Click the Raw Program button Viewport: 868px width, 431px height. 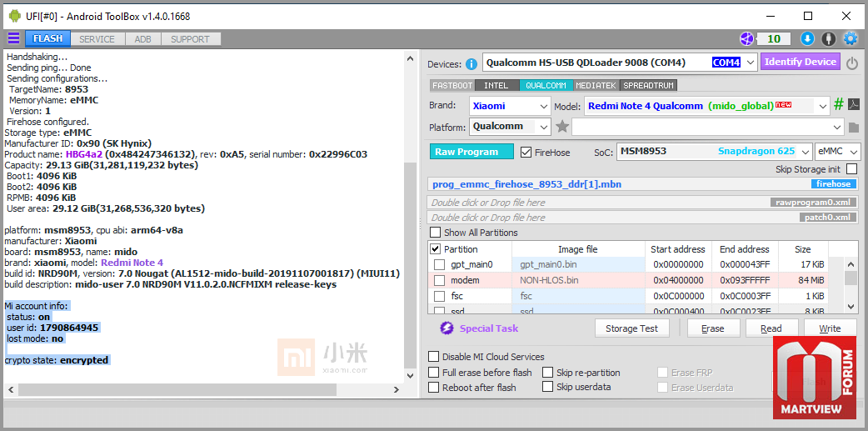pos(471,152)
